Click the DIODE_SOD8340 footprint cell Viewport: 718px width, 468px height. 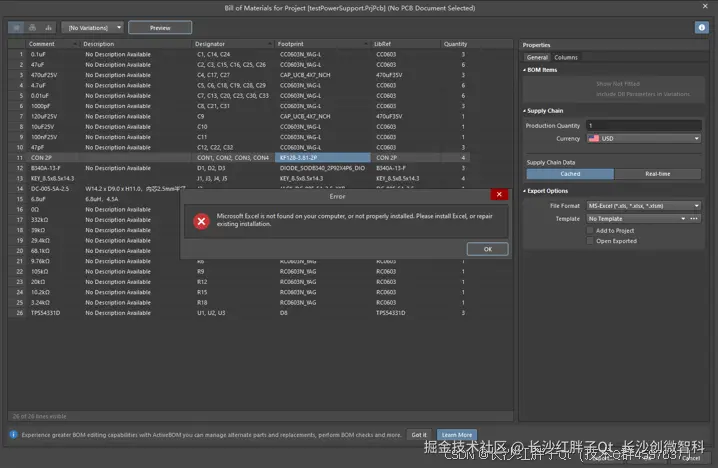323,168
